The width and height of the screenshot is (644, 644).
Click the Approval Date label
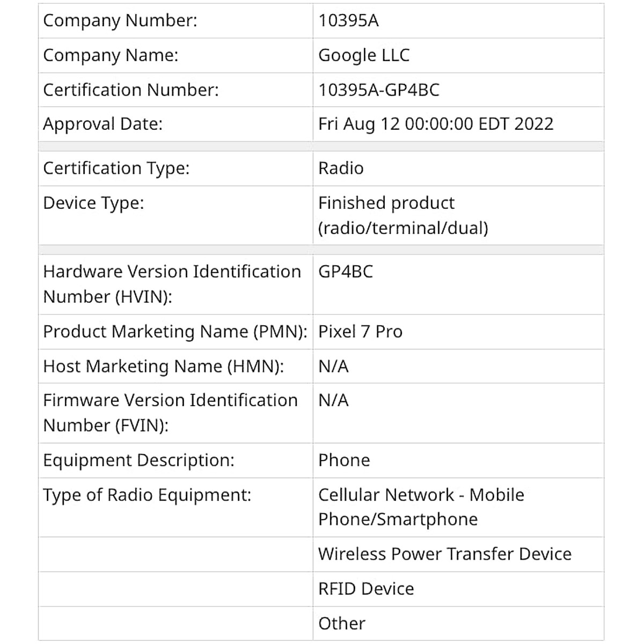tap(103, 124)
